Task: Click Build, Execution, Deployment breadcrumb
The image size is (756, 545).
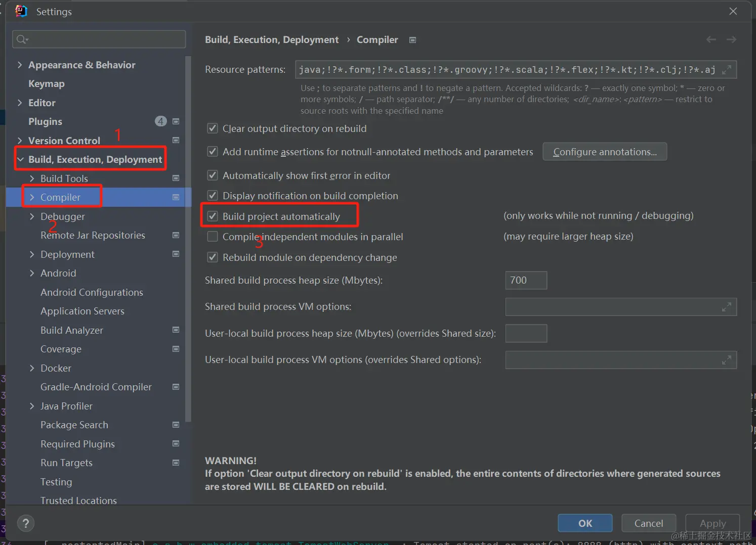Action: (272, 40)
